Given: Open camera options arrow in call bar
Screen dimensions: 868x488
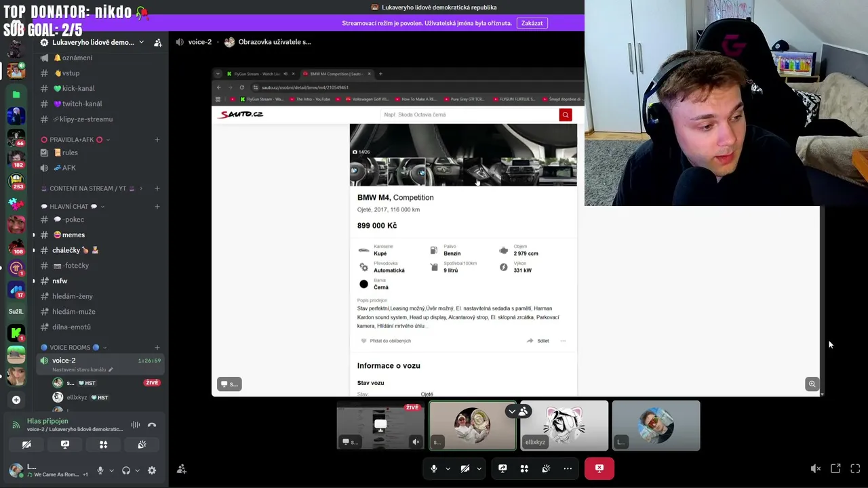Looking at the screenshot, I should (479, 468).
